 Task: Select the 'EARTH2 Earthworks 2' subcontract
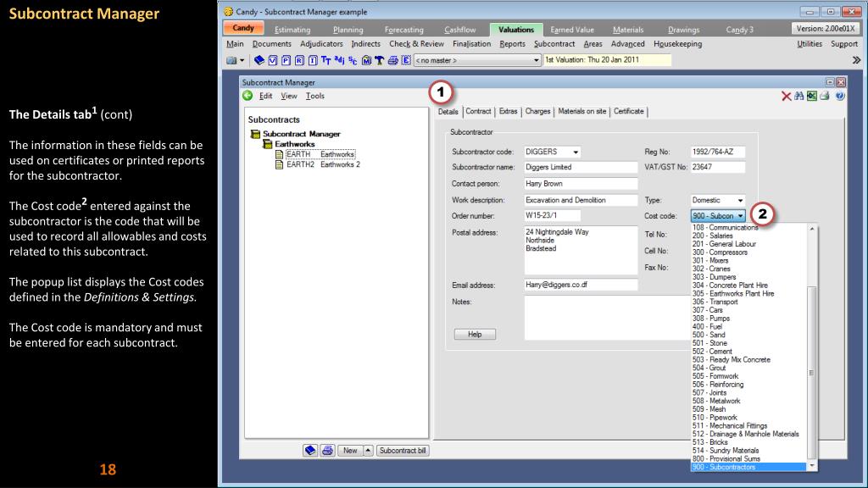pyautogui.click(x=323, y=164)
